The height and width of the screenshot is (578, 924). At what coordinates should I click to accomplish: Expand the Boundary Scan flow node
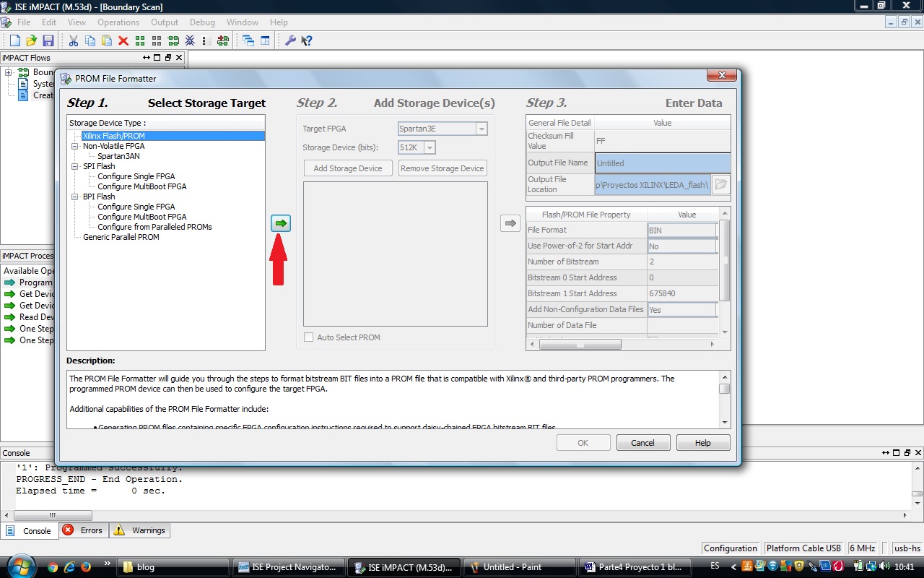[8, 72]
